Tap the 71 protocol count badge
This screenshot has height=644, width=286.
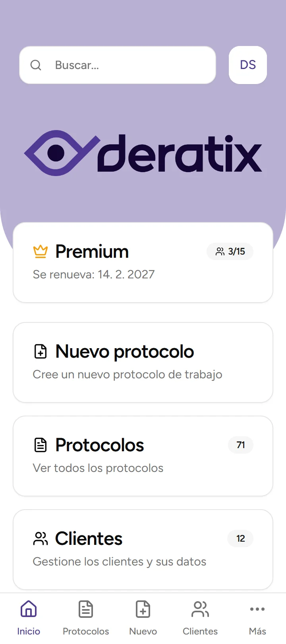[x=240, y=445]
